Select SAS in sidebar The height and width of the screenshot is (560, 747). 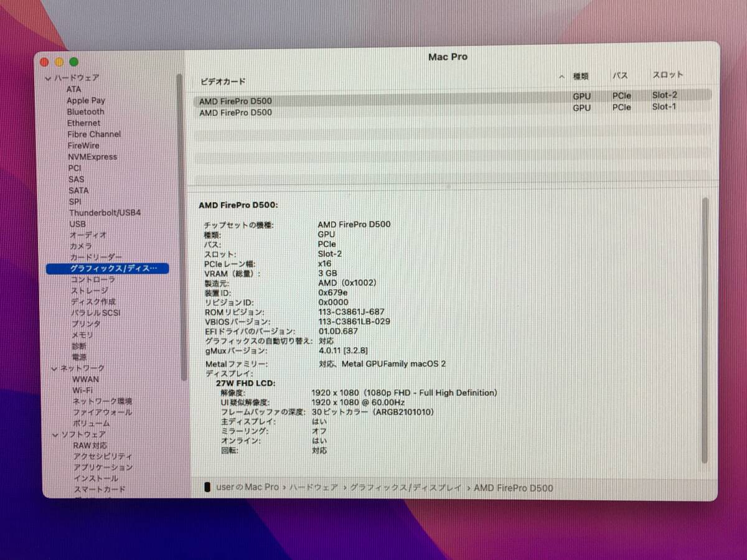click(76, 179)
